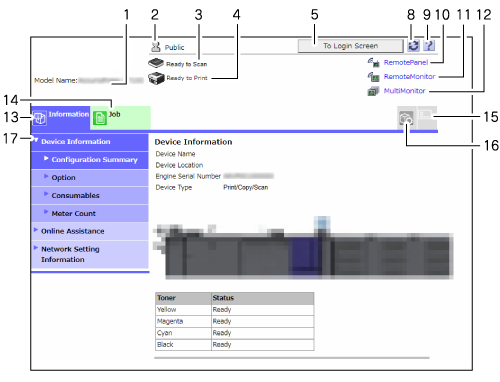Image resolution: width=500 pixels, height=382 pixels.
Task: Click the blurred device illustration image
Action: pyautogui.click(x=303, y=248)
